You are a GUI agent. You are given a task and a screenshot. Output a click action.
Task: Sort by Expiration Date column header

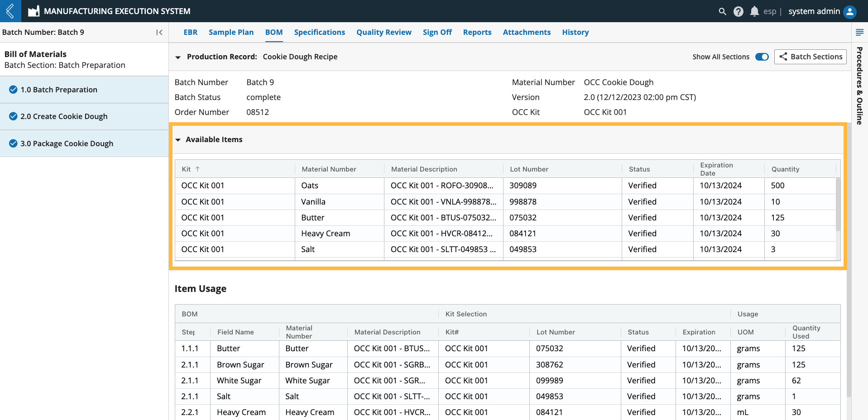[716, 169]
